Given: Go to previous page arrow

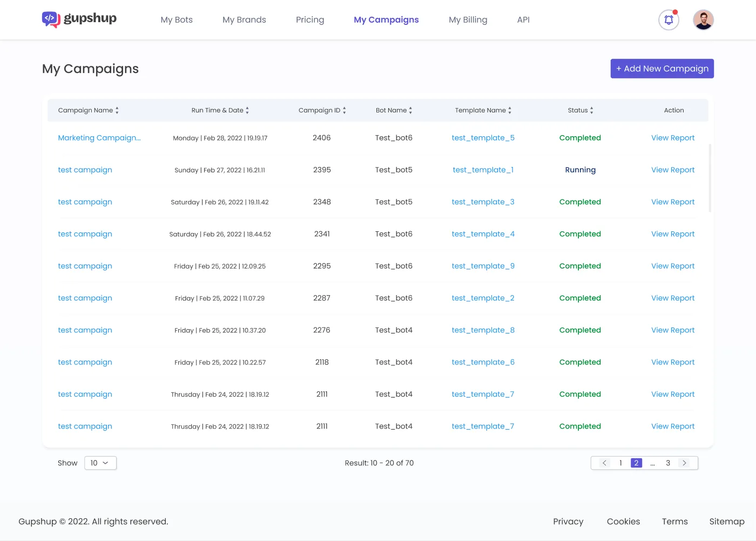Looking at the screenshot, I should 604,463.
